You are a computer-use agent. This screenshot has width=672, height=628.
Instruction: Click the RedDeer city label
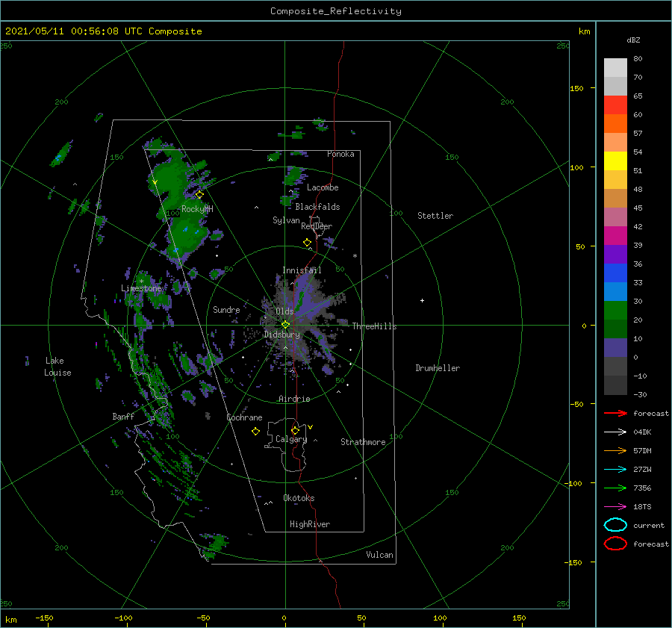coord(317,226)
